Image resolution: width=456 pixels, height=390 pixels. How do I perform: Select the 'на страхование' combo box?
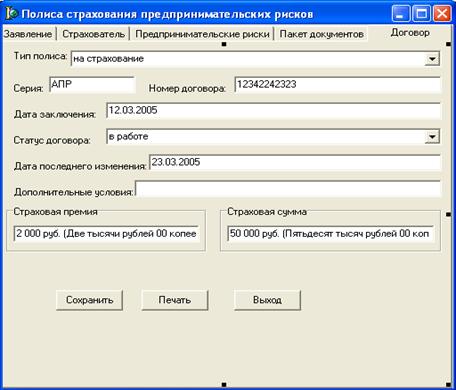(x=255, y=59)
